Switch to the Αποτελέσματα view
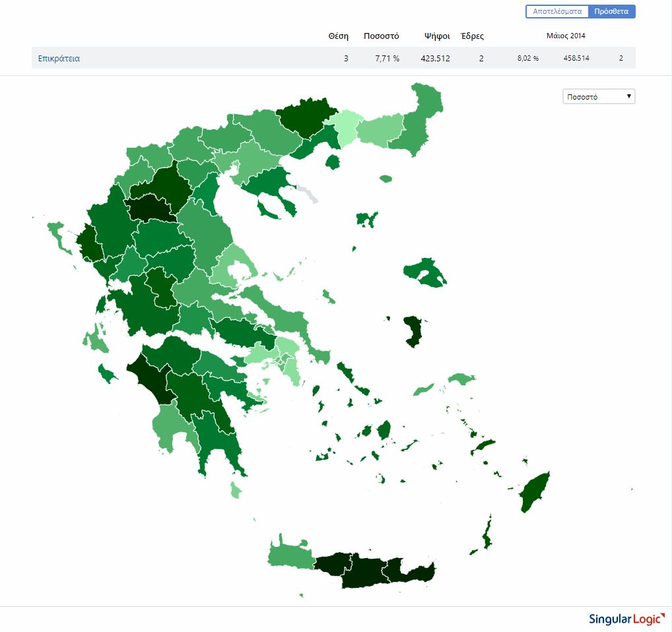The image size is (672, 632). pos(556,12)
